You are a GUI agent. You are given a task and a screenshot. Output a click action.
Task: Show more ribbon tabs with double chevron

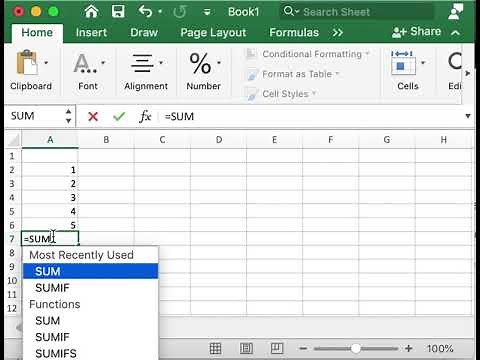337,33
